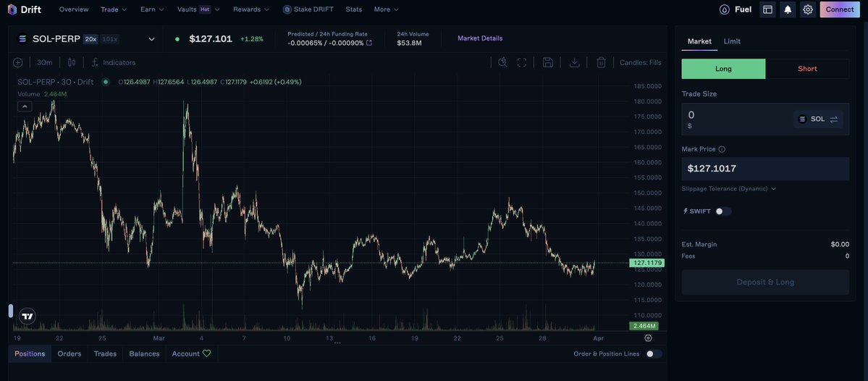868x381 pixels.
Task: Expand the SOL-PERP market selector chevron
Action: click(x=152, y=39)
